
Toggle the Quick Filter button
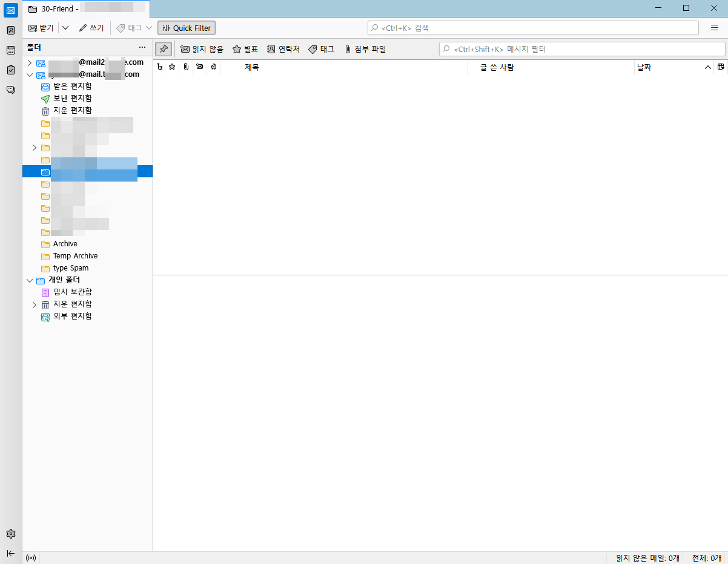coord(187,28)
